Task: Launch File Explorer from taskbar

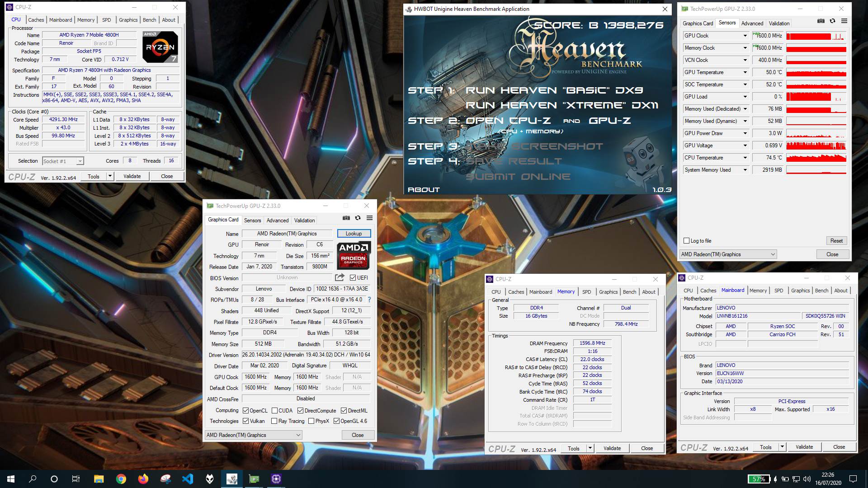Action: click(x=99, y=479)
